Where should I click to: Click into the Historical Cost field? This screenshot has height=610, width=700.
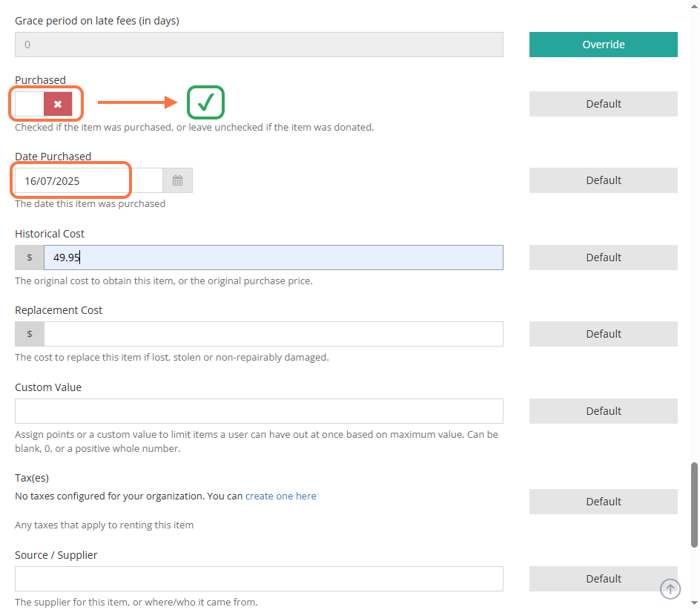273,258
